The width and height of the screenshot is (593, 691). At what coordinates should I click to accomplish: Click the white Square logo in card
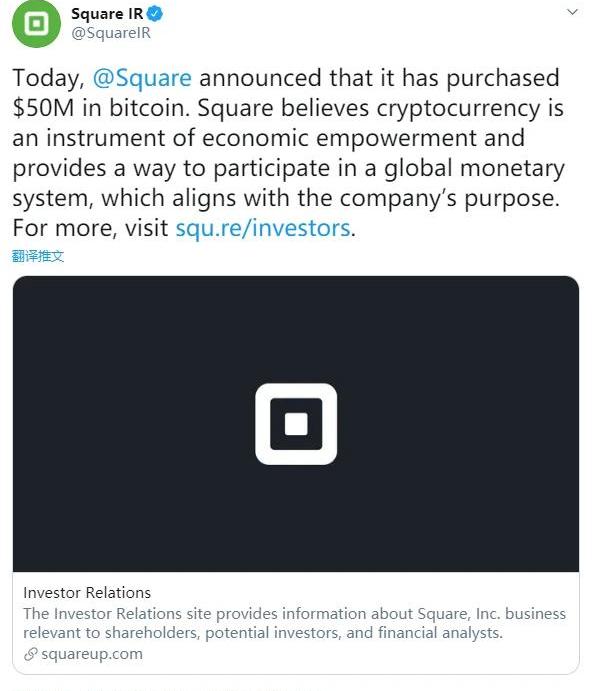(x=296, y=424)
